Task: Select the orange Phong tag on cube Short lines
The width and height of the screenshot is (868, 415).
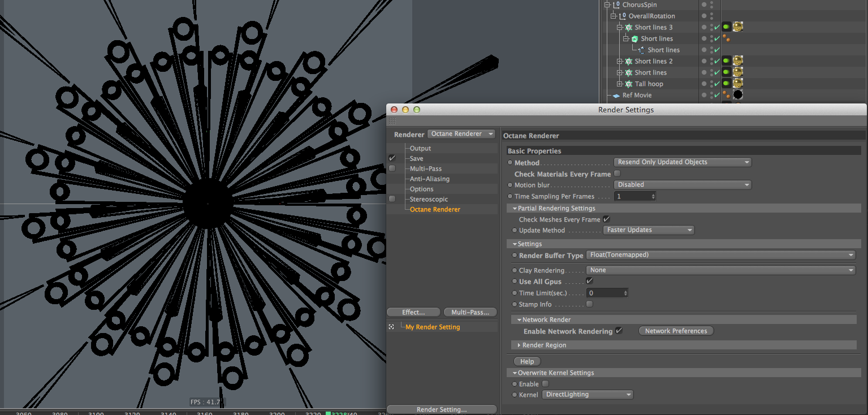Action: point(726,38)
